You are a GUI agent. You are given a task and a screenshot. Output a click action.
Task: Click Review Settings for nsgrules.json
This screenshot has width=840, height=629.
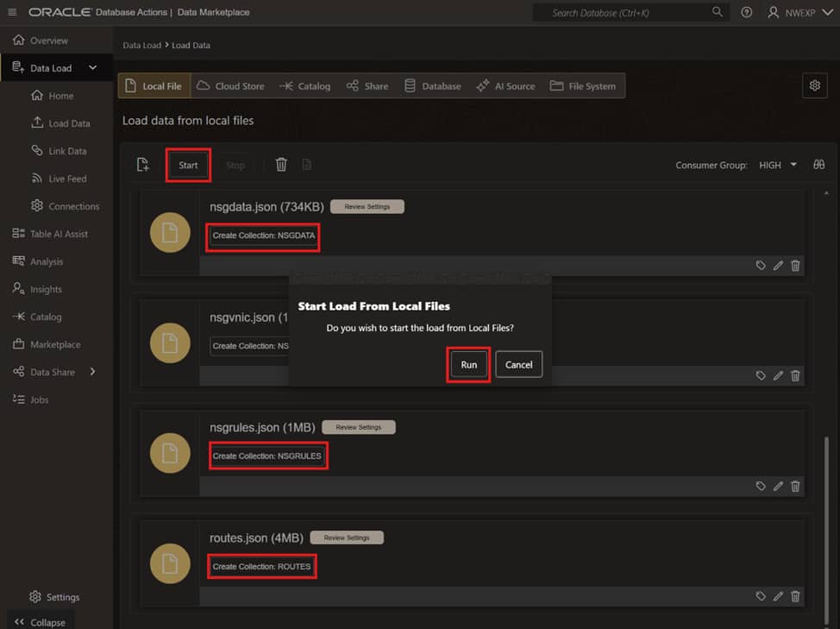(359, 428)
